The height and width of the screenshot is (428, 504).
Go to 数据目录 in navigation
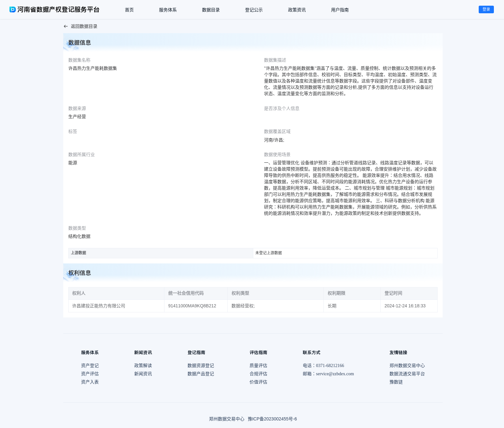point(211,10)
